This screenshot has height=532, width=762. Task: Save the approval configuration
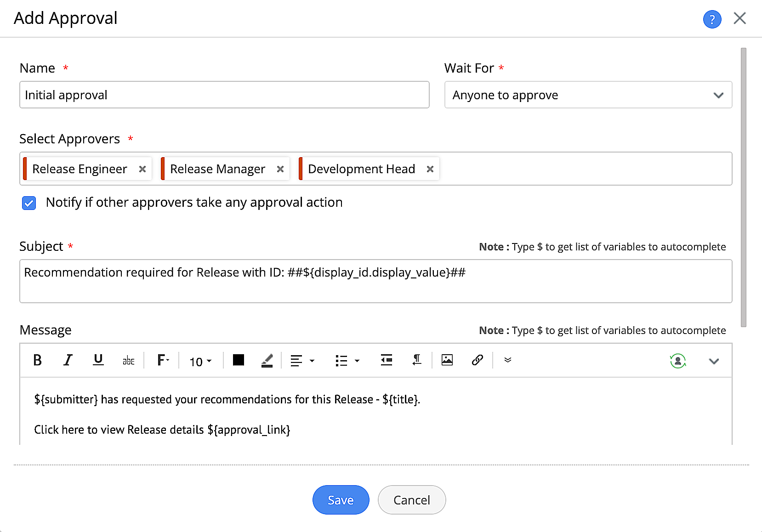pos(340,500)
